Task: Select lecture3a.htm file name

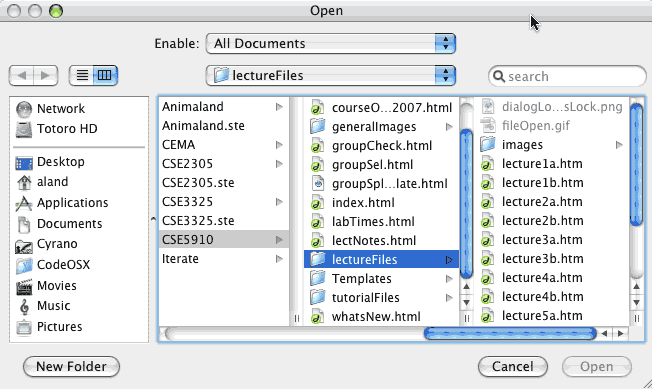Action: [542, 240]
